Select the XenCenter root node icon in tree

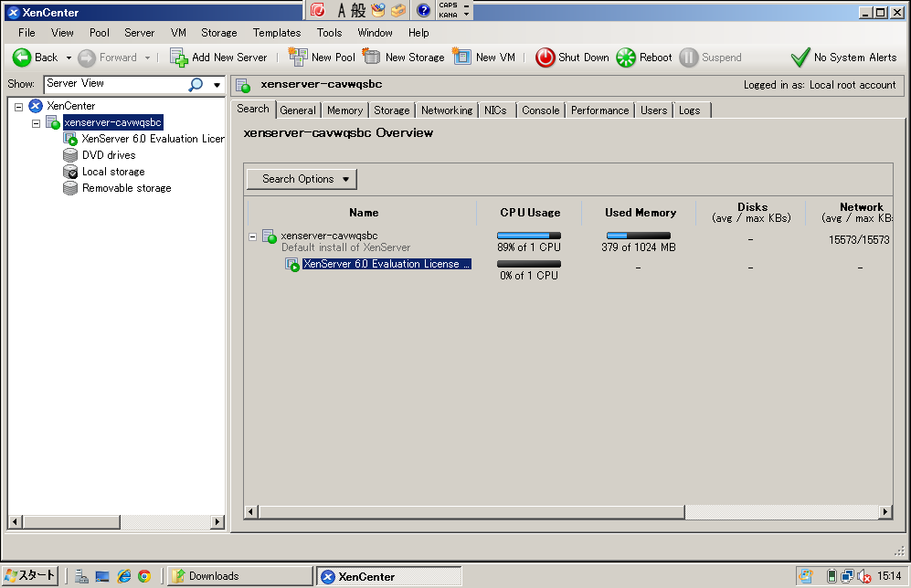[x=36, y=106]
